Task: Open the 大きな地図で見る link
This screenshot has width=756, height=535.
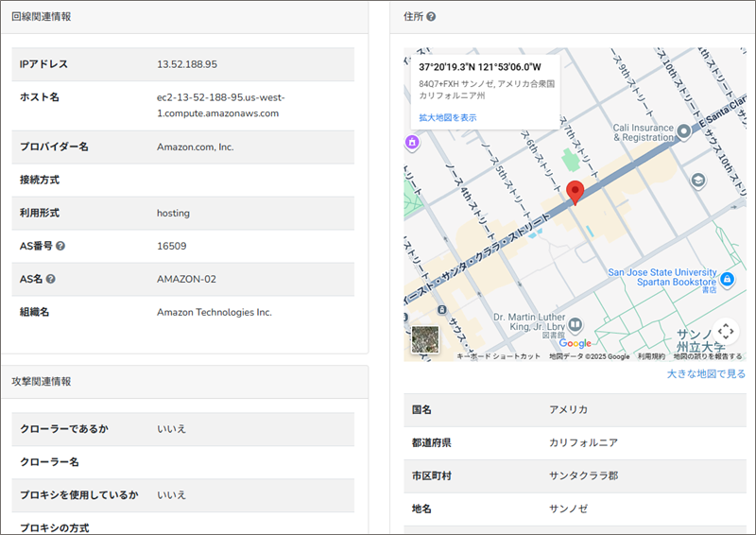Action: [x=705, y=374]
